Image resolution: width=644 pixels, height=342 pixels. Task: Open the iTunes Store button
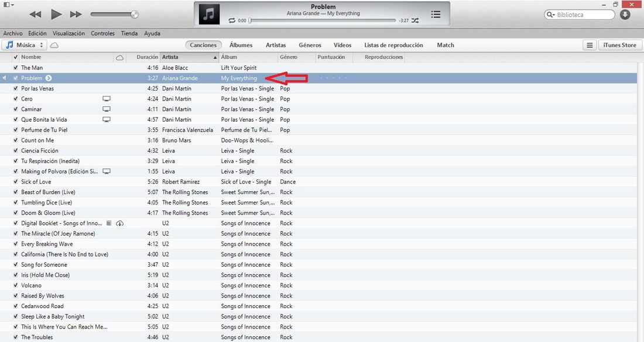tap(620, 45)
